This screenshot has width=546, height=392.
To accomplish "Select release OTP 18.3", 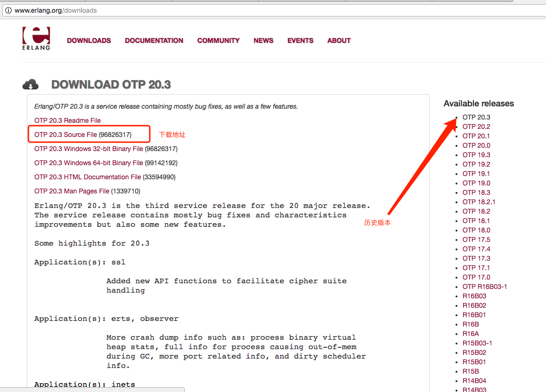I will [476, 192].
